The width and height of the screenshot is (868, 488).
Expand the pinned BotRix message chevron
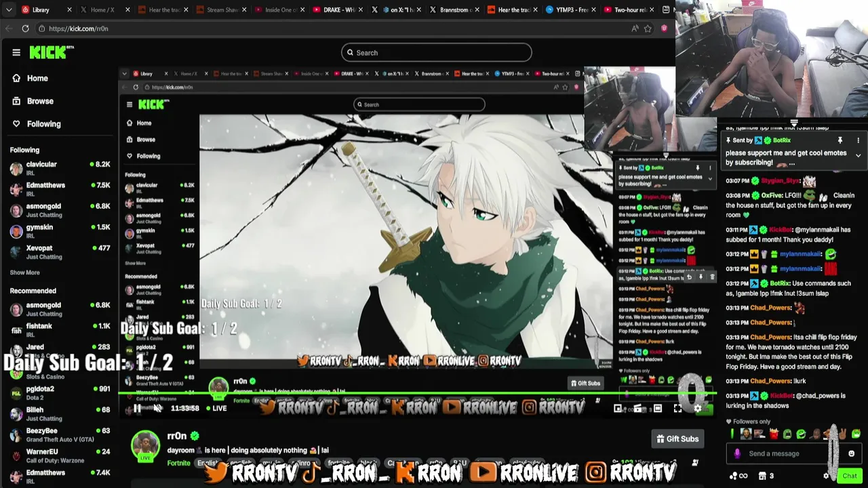858,155
